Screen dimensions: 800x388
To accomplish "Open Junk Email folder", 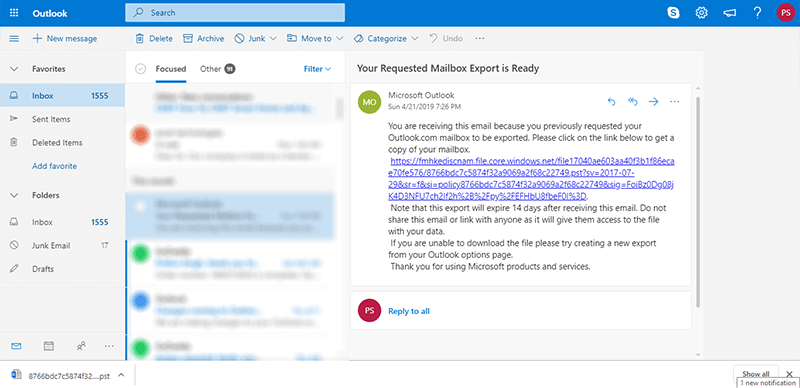I will [62, 246].
